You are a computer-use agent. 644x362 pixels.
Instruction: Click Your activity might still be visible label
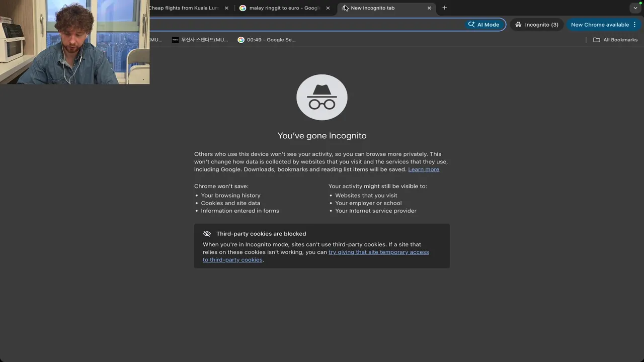pyautogui.click(x=378, y=186)
